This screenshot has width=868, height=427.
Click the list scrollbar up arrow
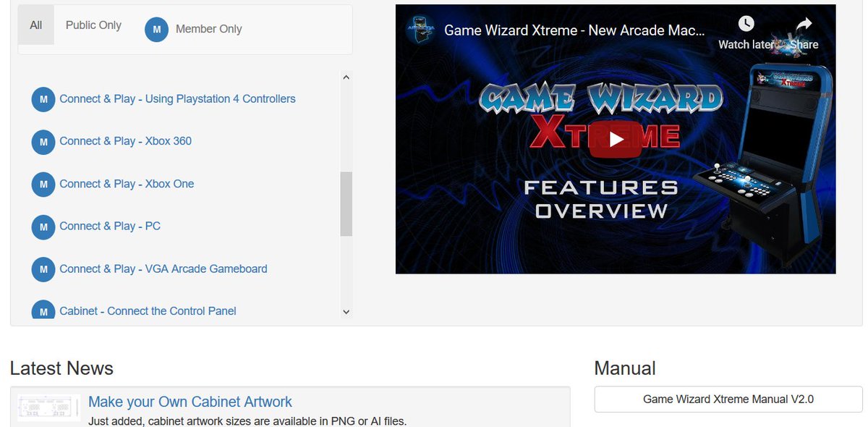[346, 77]
